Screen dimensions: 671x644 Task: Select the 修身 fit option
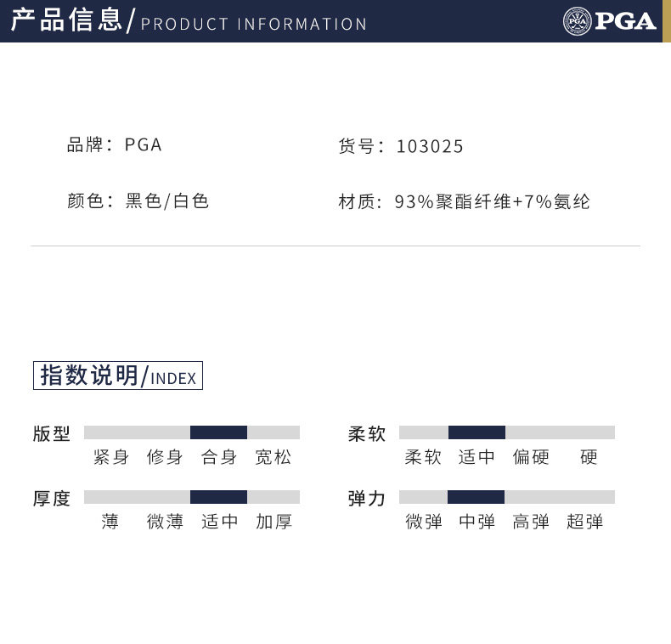[165, 457]
